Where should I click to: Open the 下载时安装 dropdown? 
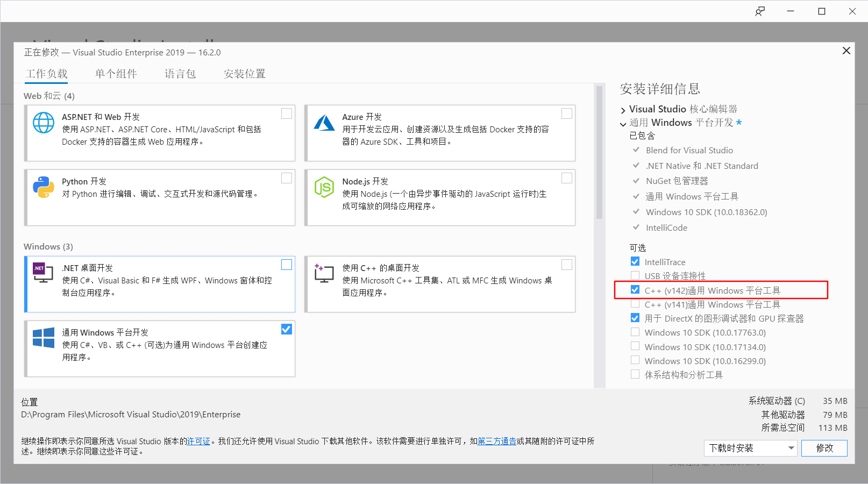point(750,448)
